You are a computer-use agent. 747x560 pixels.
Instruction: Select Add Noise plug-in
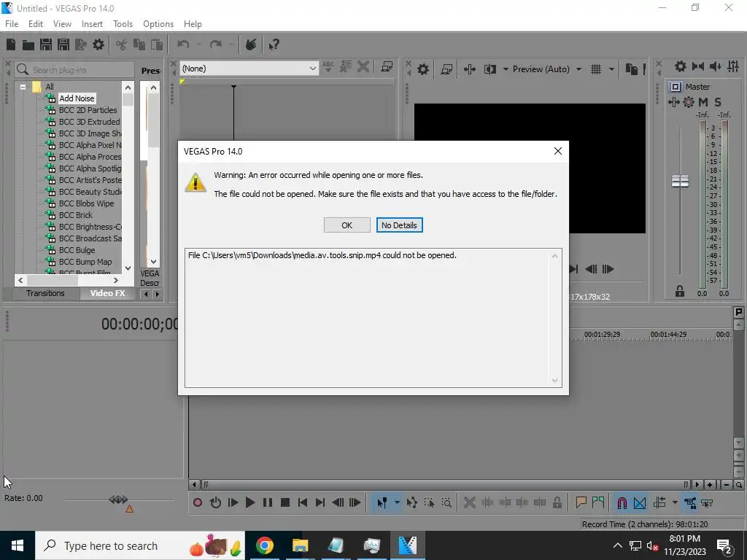pos(77,98)
